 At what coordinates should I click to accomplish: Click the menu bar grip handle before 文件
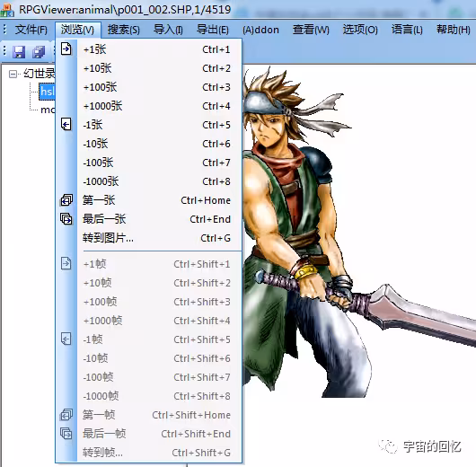coord(4,30)
